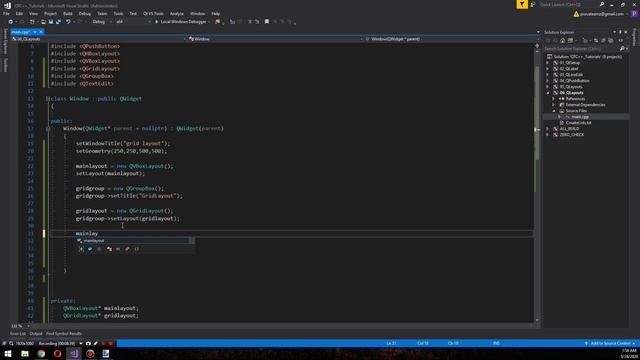This screenshot has width=640, height=360.
Task: Open the Debug menu
Action: coord(84,13)
